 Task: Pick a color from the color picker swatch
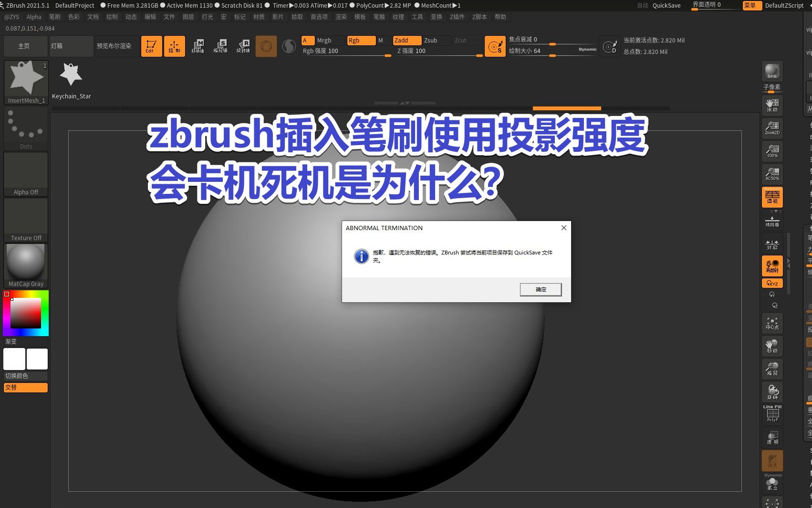pyautogui.click(x=26, y=313)
